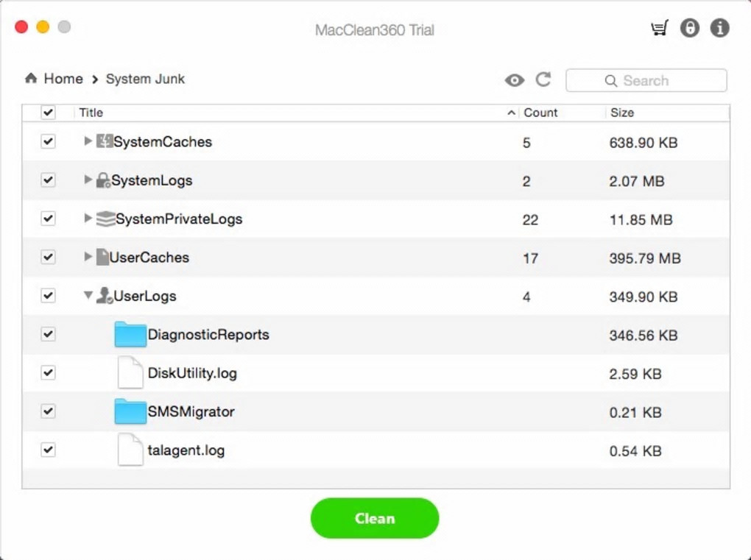Select the SMSMigrator item name
Screen dimensions: 751x560
191,411
